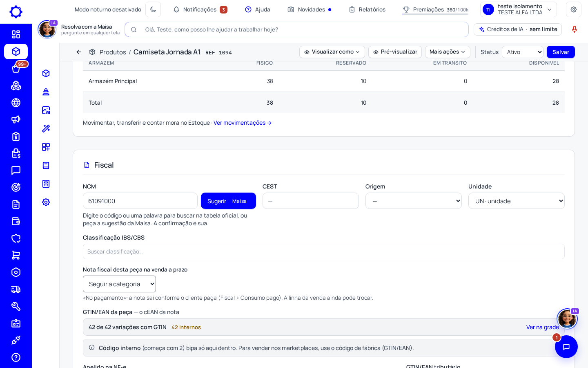Click the CEST input field
The width and height of the screenshot is (588, 368).
point(311,201)
